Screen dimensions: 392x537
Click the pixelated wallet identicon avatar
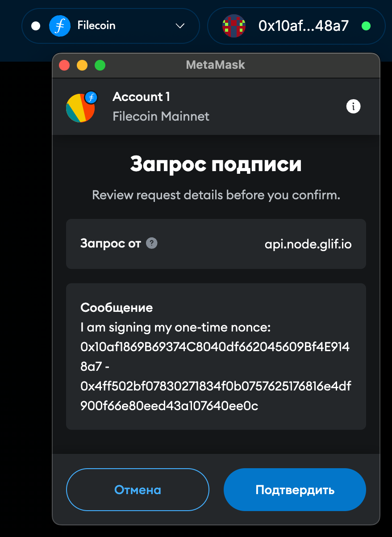click(x=234, y=26)
